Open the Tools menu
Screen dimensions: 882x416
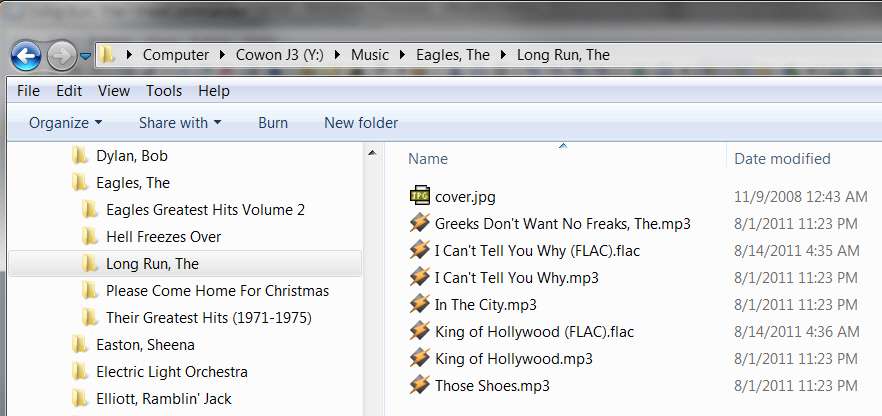(164, 91)
